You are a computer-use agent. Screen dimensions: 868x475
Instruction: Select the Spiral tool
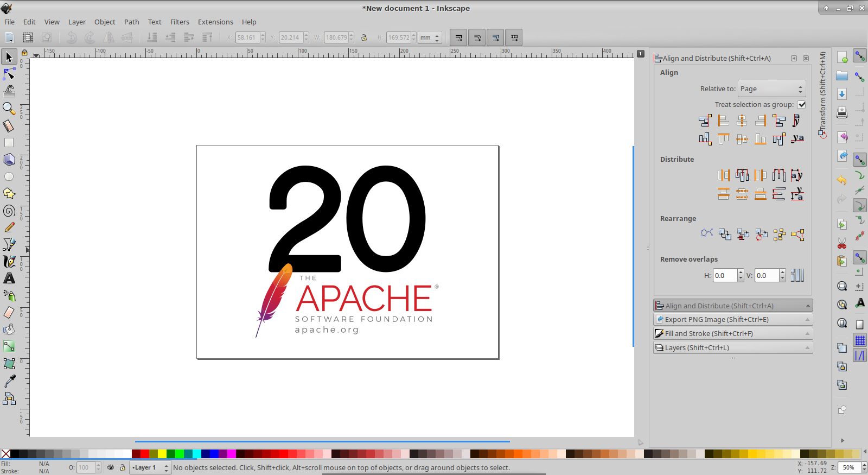(x=9, y=211)
